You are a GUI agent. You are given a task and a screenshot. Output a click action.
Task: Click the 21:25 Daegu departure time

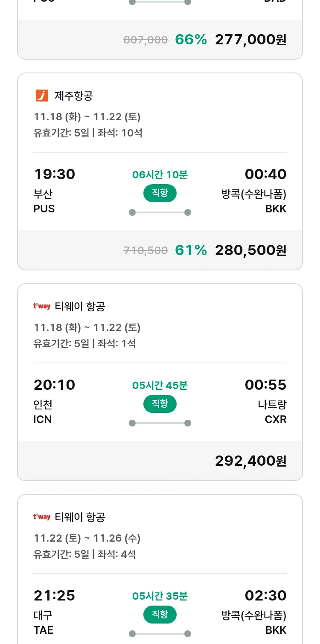pyautogui.click(x=54, y=595)
